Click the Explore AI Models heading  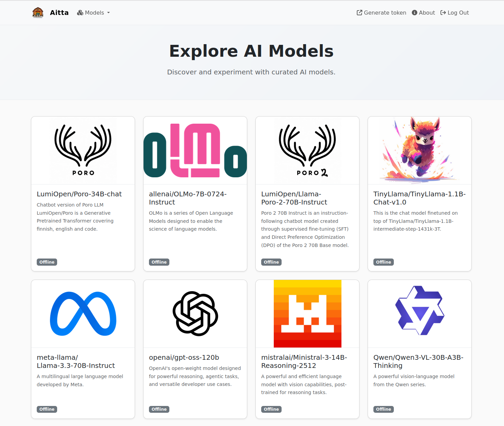[x=252, y=51]
